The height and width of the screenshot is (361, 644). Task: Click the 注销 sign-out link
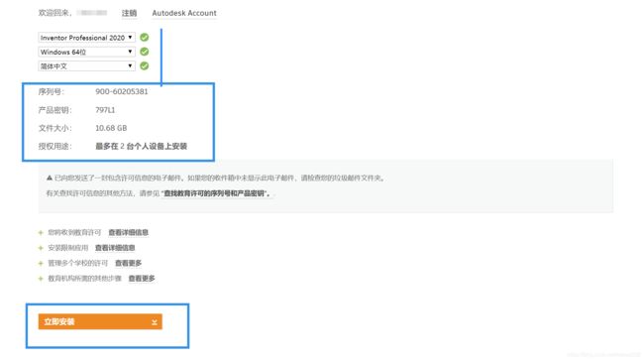point(129,13)
